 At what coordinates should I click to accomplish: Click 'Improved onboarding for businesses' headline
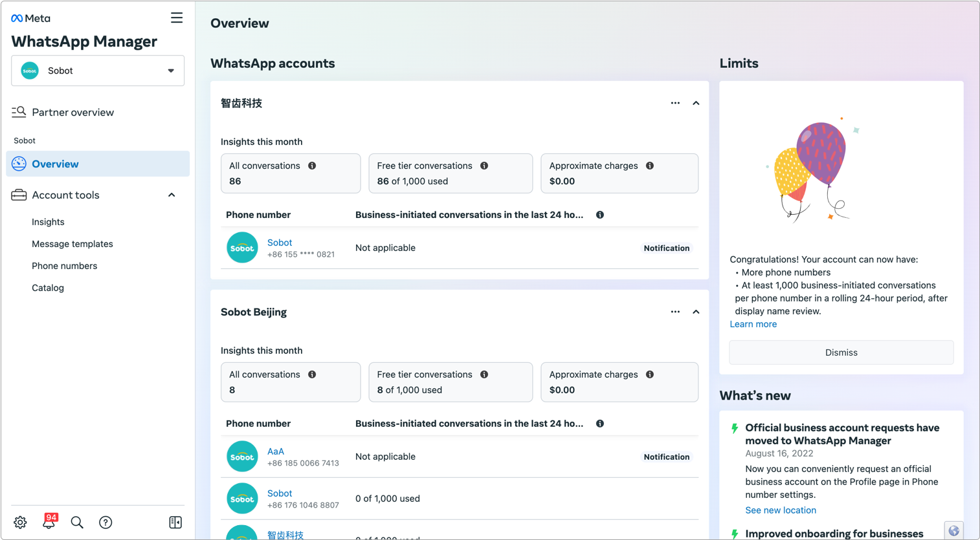coord(834,534)
